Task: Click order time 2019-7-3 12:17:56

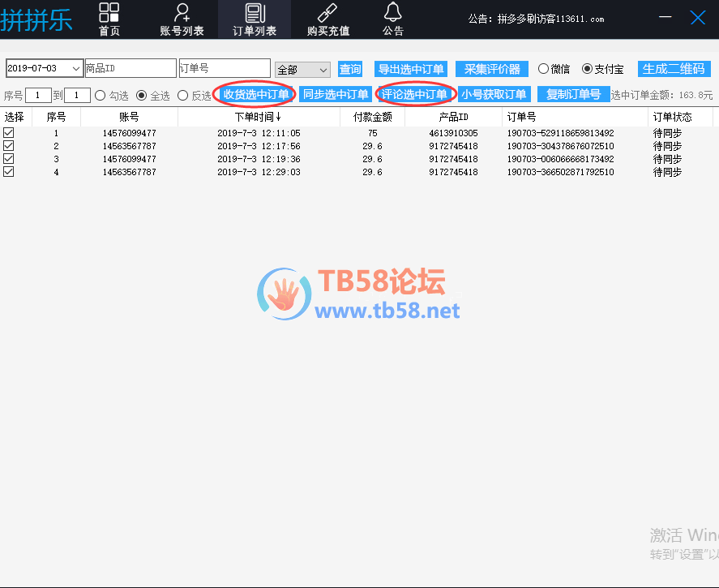Action: tap(259, 146)
